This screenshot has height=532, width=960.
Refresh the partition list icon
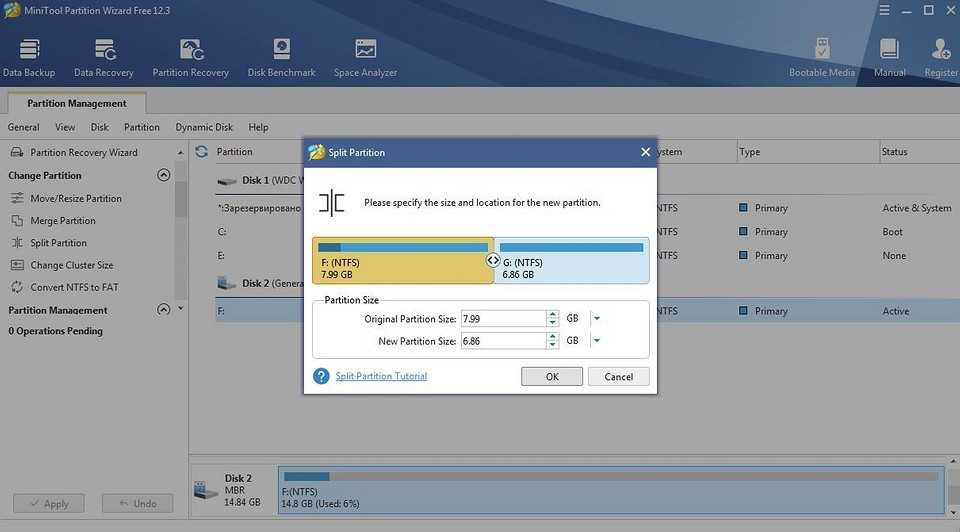(x=202, y=152)
